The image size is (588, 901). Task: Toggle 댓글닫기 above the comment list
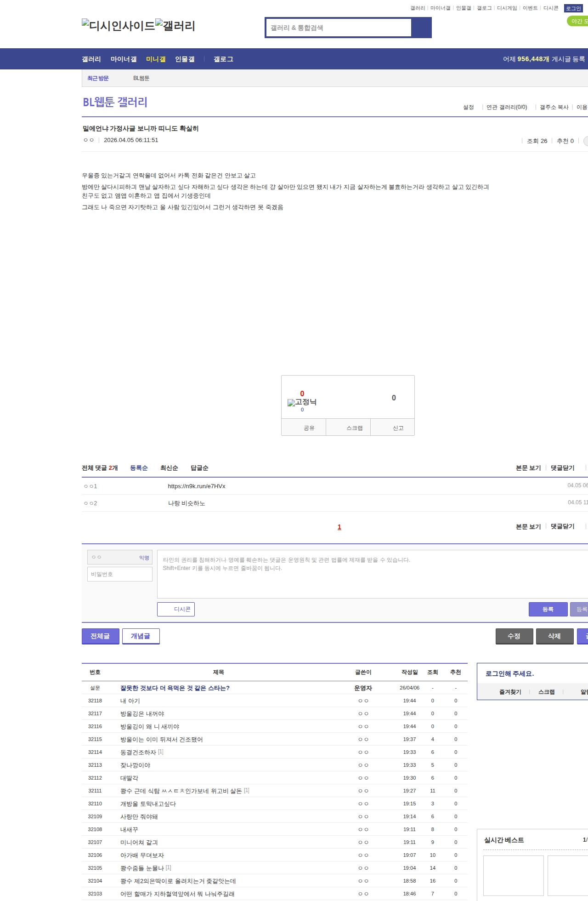coord(562,468)
